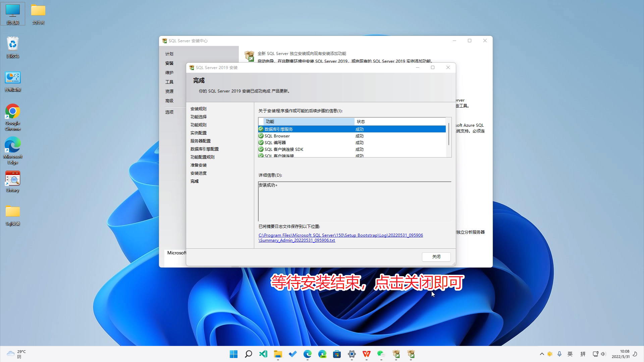Screen dimensions: 644x362
Task: Click the SQL Server 2019 安装 title bar icon
Action: [192, 68]
